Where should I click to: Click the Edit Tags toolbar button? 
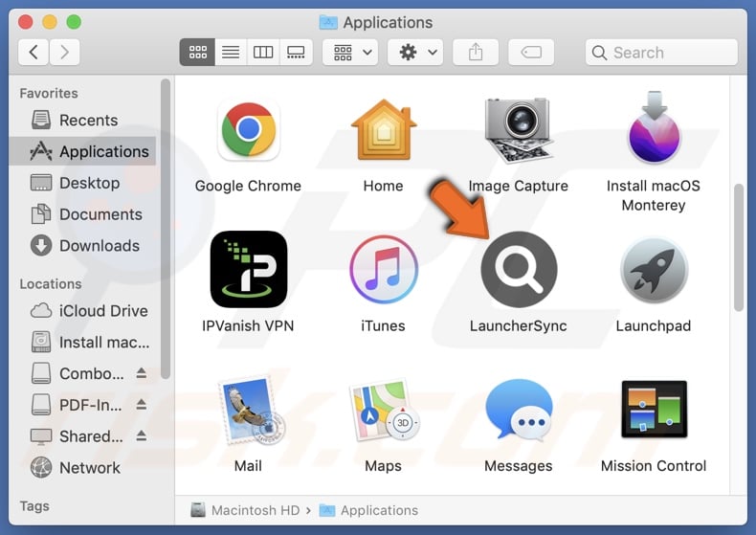point(531,52)
